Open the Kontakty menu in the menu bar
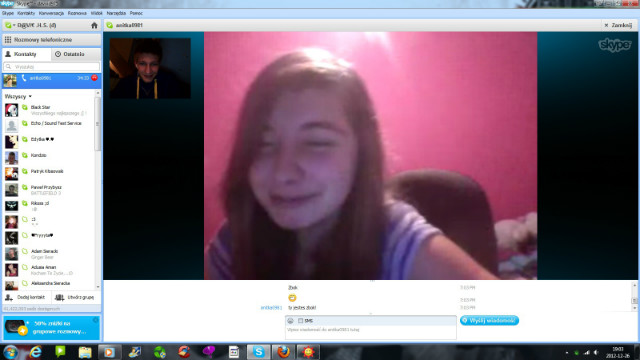The image size is (640, 360). click(26, 13)
